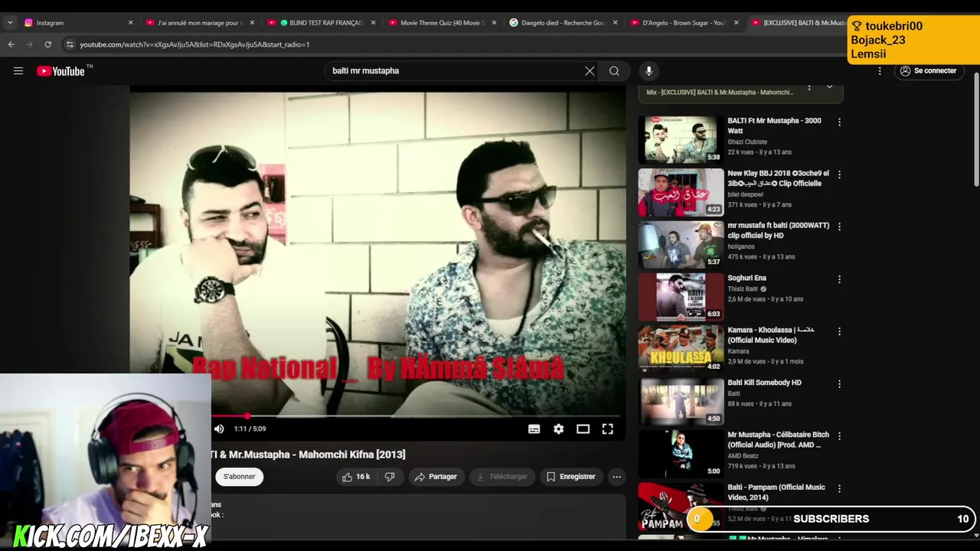The image size is (980, 551).
Task: Open Mr Mustapha - Célibataire Bitch title
Action: [778, 440]
